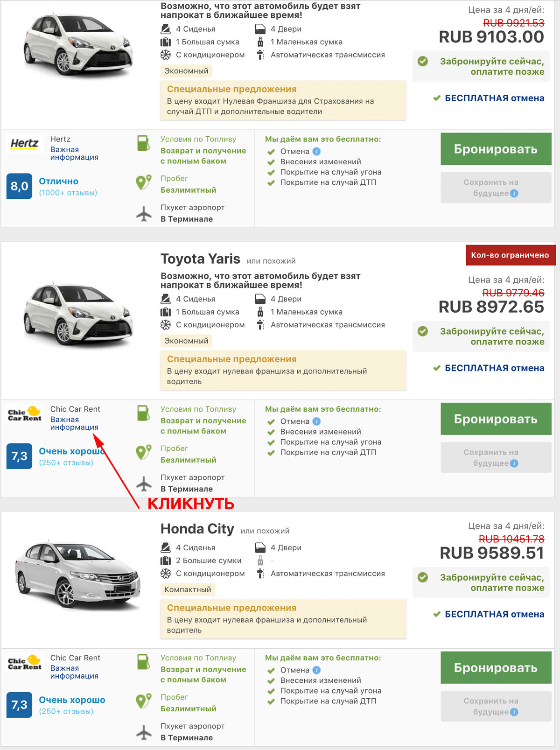Book the Hertz car with Бронировать button
560x750 pixels.
click(496, 149)
